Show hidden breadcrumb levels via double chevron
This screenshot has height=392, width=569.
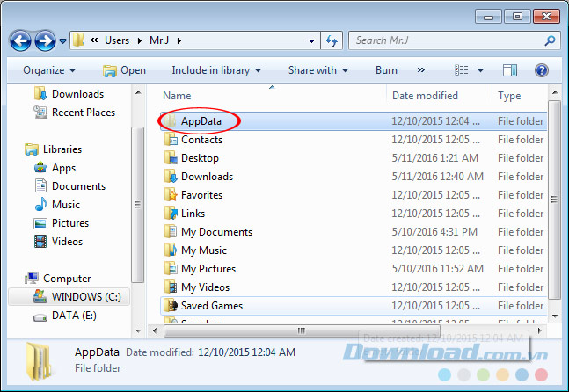click(94, 40)
